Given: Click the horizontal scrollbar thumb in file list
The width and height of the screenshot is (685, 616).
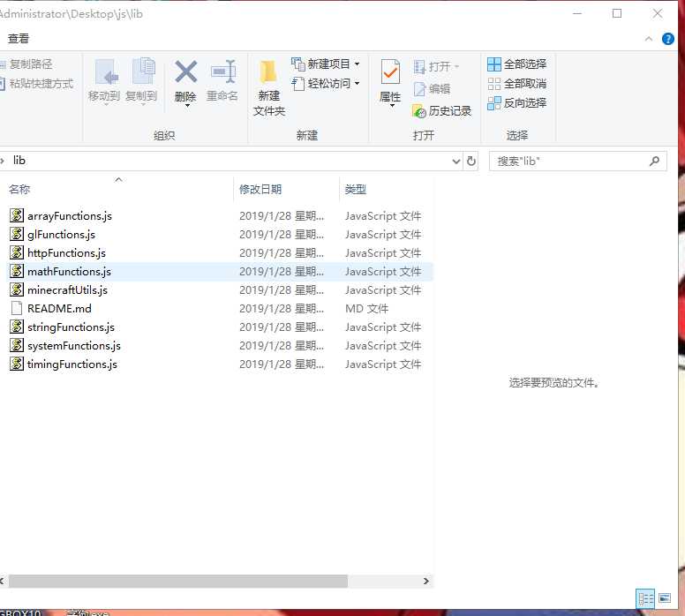Looking at the screenshot, I should pyautogui.click(x=178, y=582).
